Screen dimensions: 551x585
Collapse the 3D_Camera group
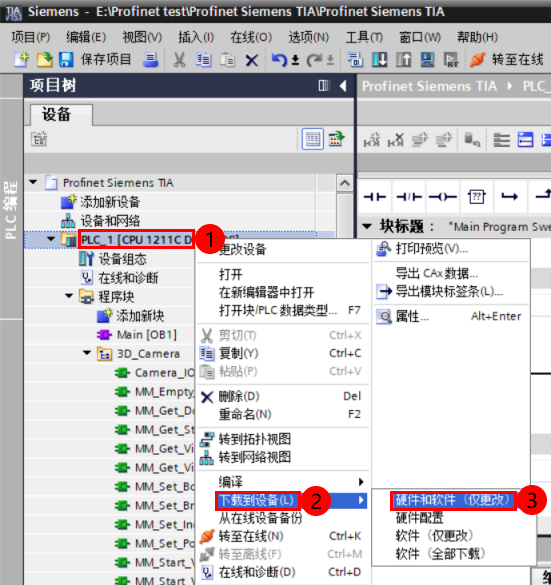coord(87,353)
